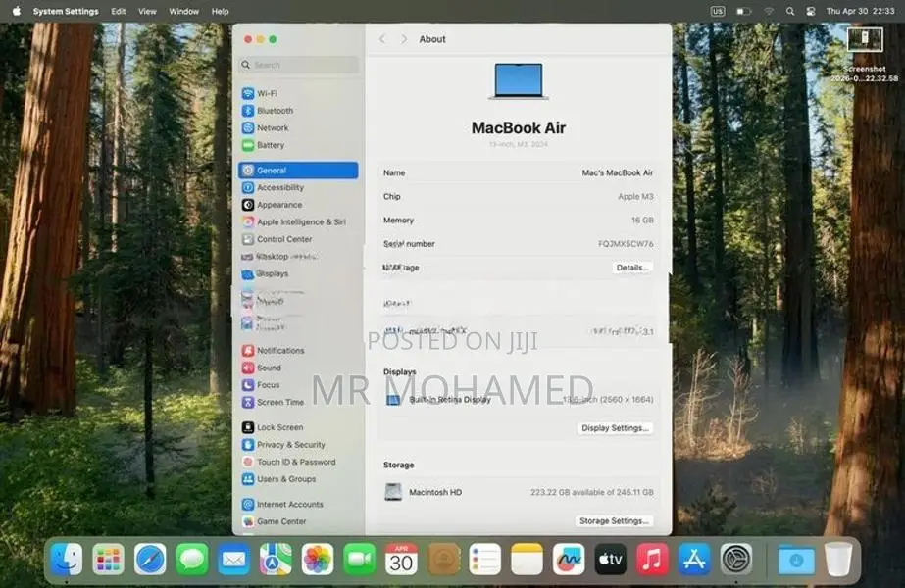Open Mail from the Dock

pyautogui.click(x=233, y=560)
